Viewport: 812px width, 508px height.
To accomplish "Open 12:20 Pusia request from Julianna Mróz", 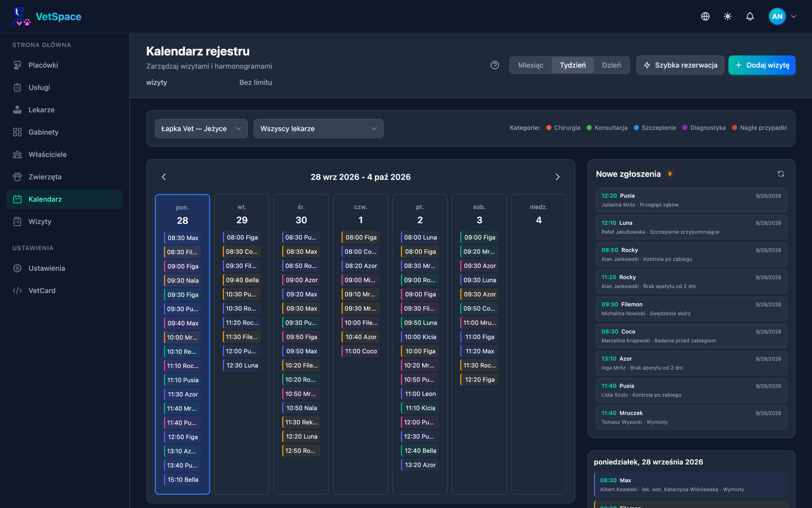I will coord(691,200).
